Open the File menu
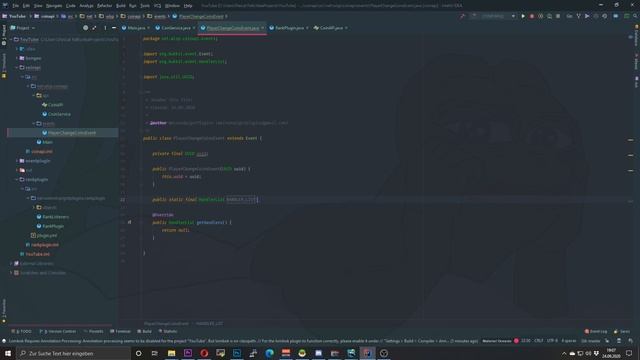 (16, 6)
